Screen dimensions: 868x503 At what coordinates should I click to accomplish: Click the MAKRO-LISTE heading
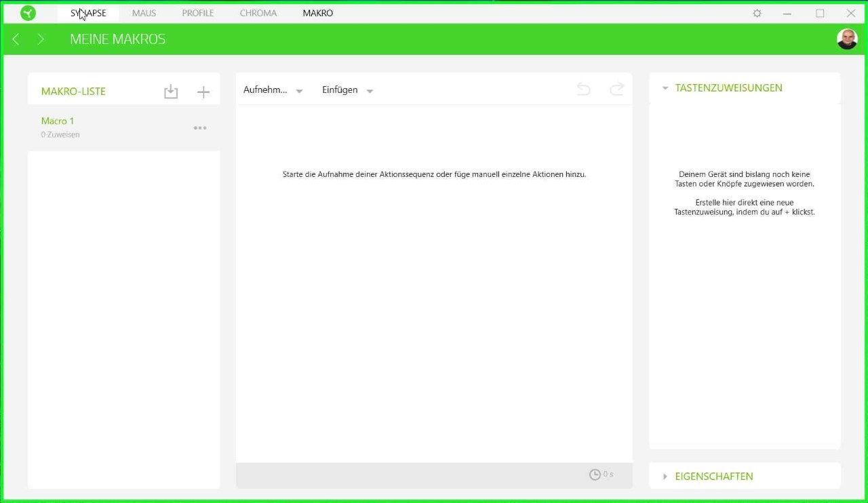coord(73,92)
